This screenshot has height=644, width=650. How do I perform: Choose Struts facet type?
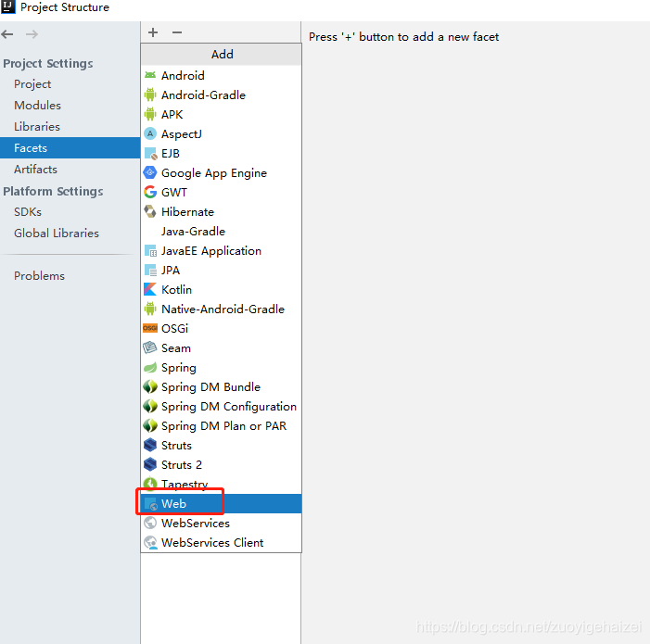tap(222, 445)
